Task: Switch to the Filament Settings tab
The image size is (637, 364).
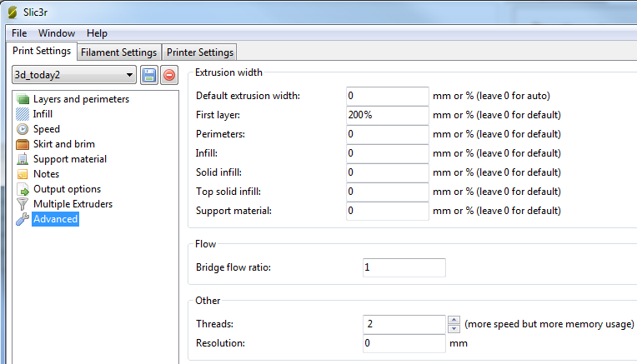Action: pos(118,52)
